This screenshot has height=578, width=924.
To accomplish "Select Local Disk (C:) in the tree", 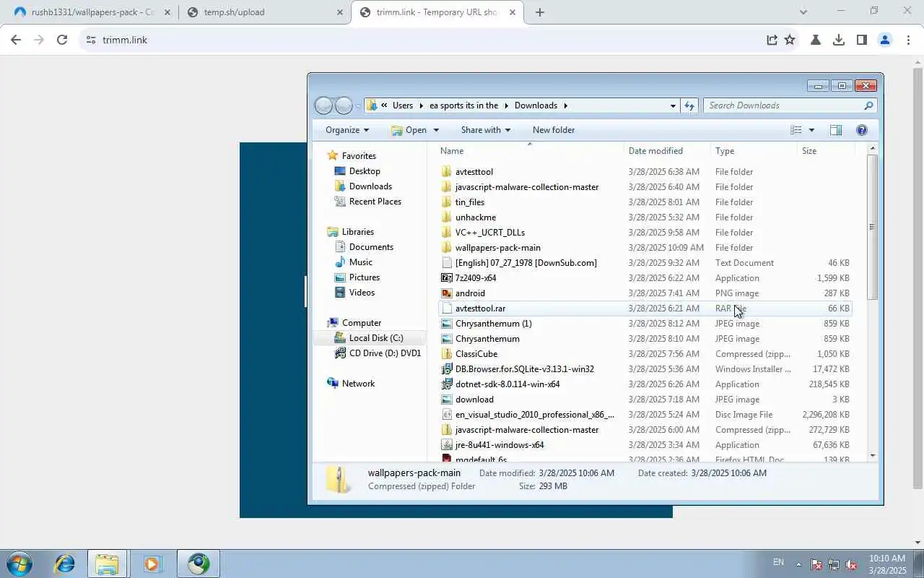I will 376,338.
